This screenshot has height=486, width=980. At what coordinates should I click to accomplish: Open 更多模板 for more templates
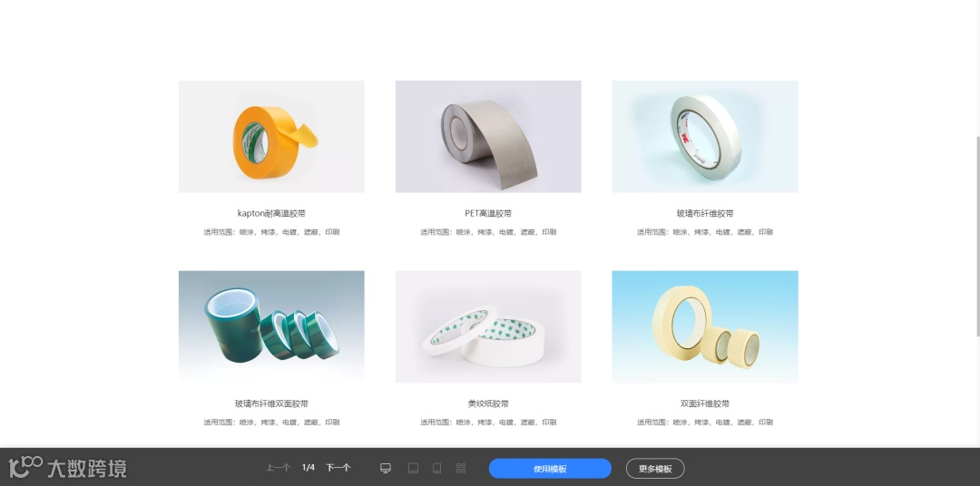(x=655, y=469)
